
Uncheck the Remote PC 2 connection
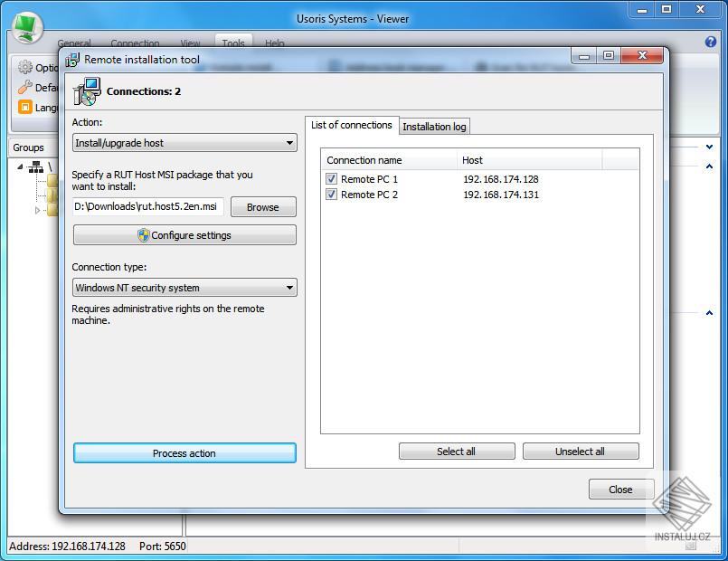coord(331,194)
